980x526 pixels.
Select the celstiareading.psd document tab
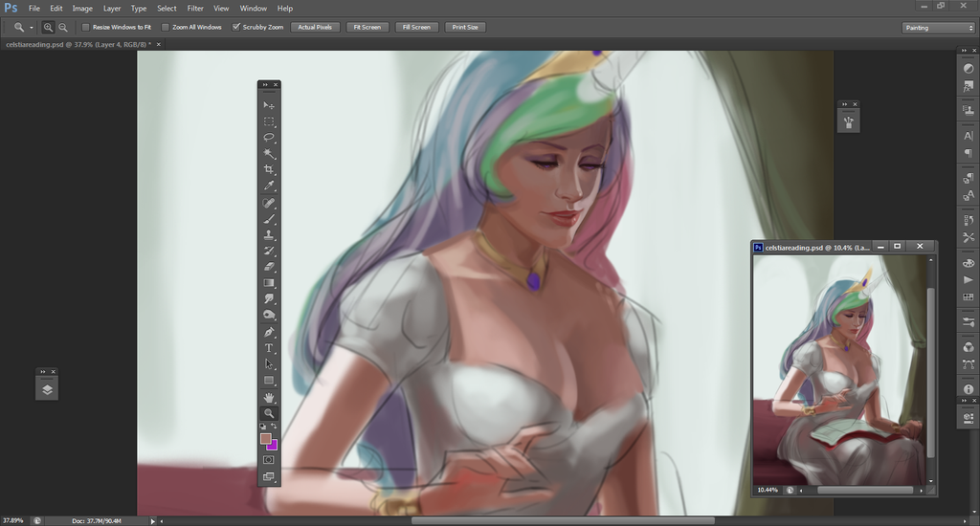tap(78, 44)
